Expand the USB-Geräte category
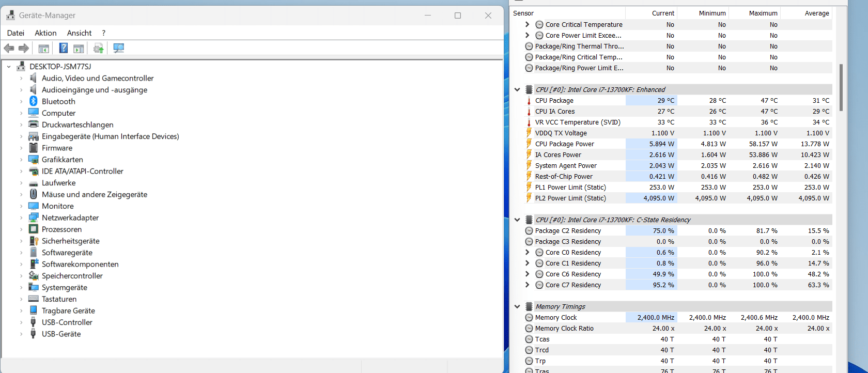This screenshot has height=373, width=868. click(x=21, y=334)
